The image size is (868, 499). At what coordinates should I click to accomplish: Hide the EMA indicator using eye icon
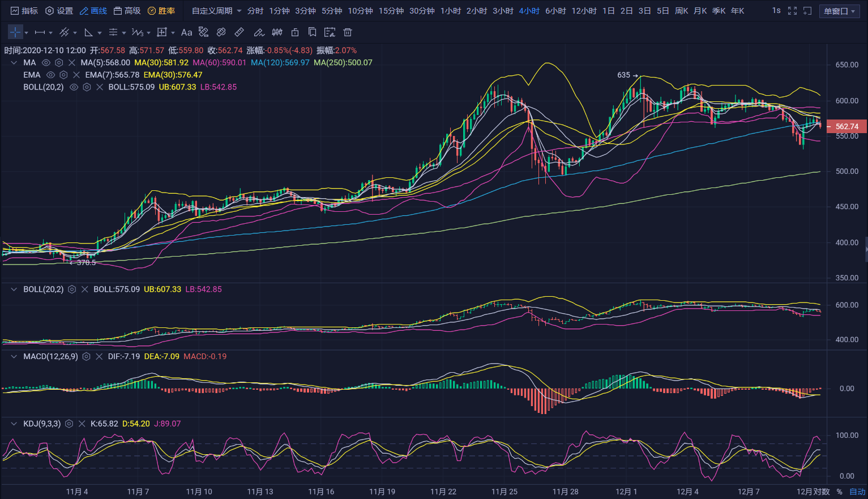click(x=51, y=75)
